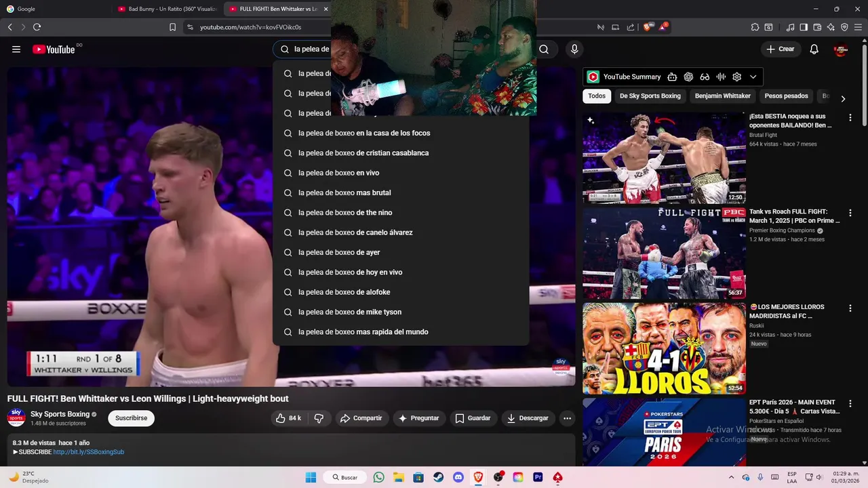Choose suggestion 'la pelea de boxeo de ayer'
This screenshot has height=488, width=868.
point(401,252)
